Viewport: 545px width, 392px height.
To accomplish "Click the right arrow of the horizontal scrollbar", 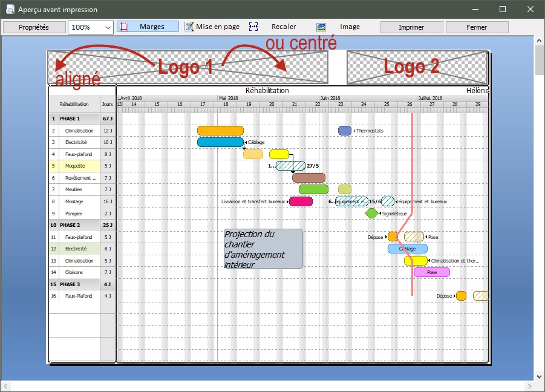I will (529, 387).
